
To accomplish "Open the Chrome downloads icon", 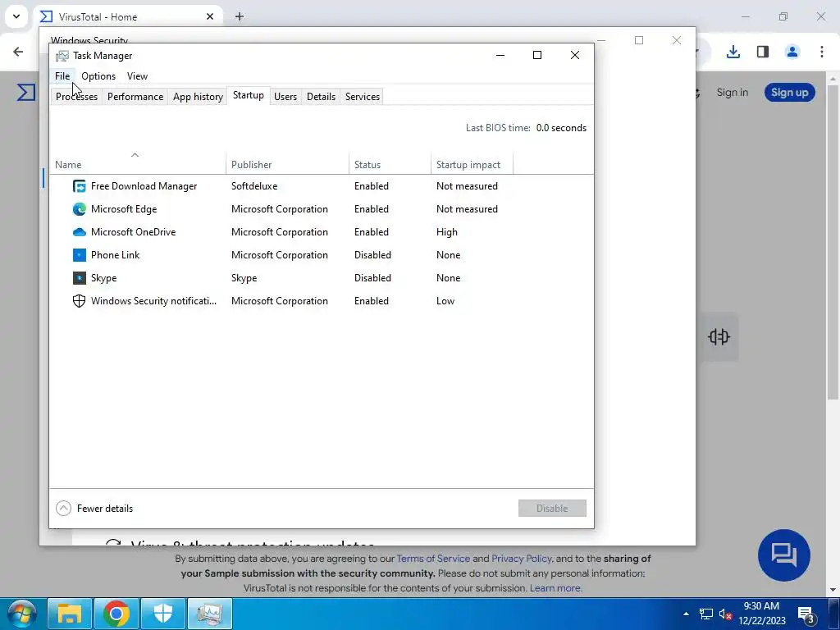I will pyautogui.click(x=733, y=52).
